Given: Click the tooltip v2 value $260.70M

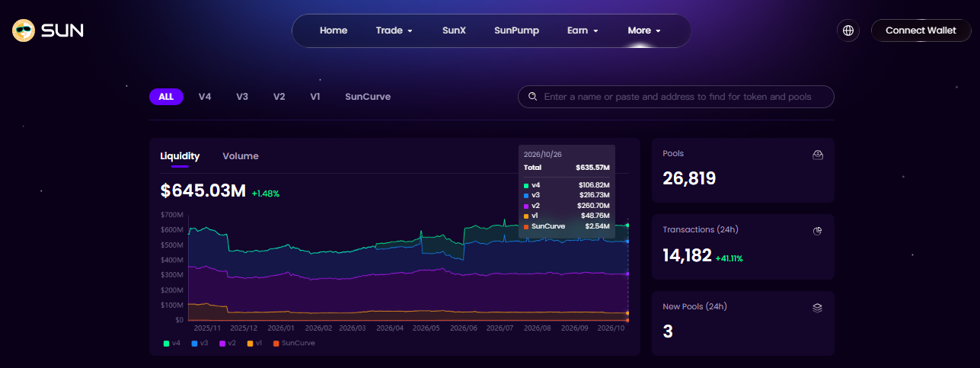Looking at the screenshot, I should (594, 206).
